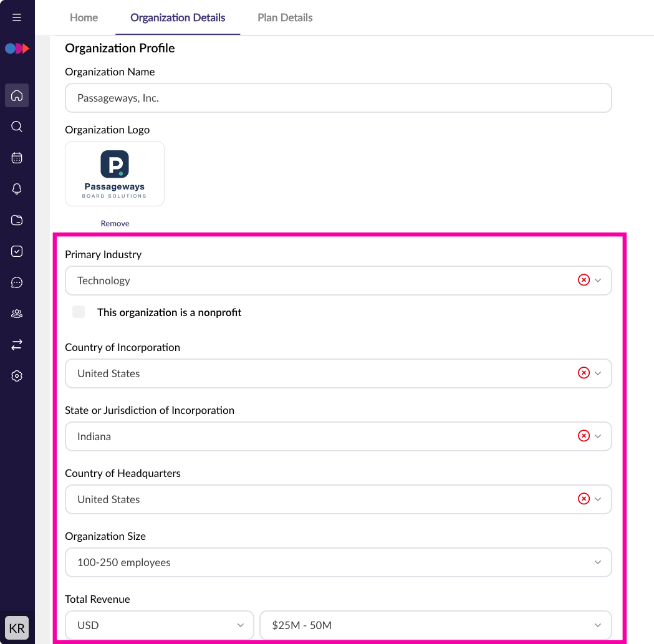
Task: Open the KR user avatar
Action: (17, 628)
